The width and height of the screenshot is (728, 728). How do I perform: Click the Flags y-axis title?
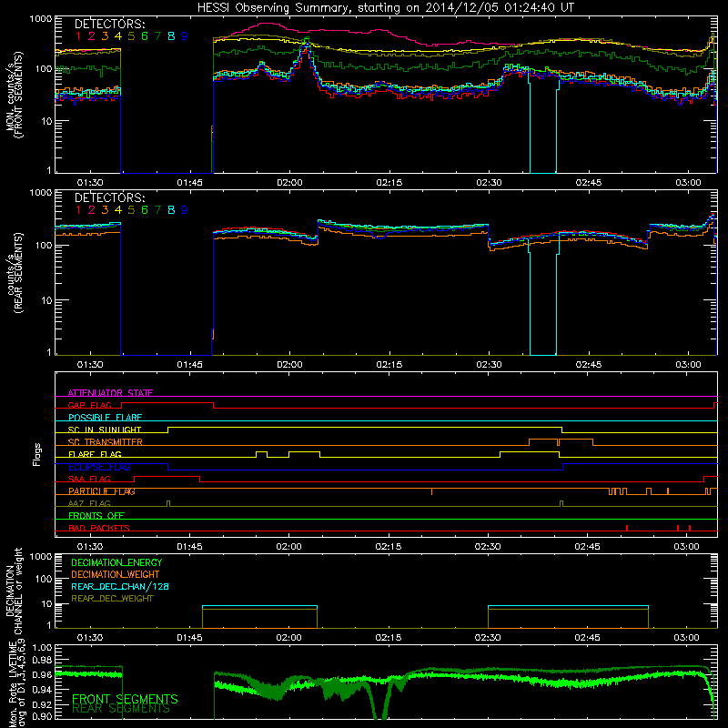pyautogui.click(x=37, y=454)
